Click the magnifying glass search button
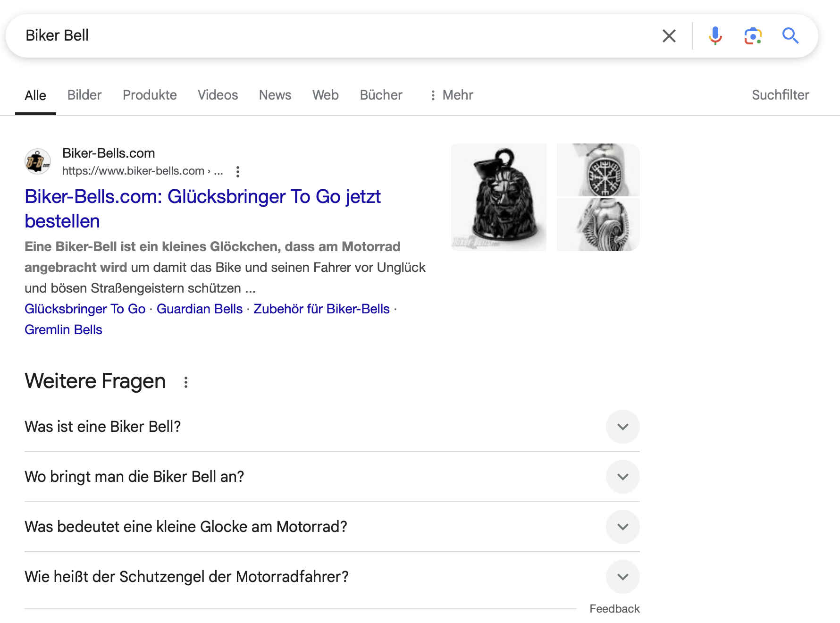The width and height of the screenshot is (840, 623). tap(790, 36)
